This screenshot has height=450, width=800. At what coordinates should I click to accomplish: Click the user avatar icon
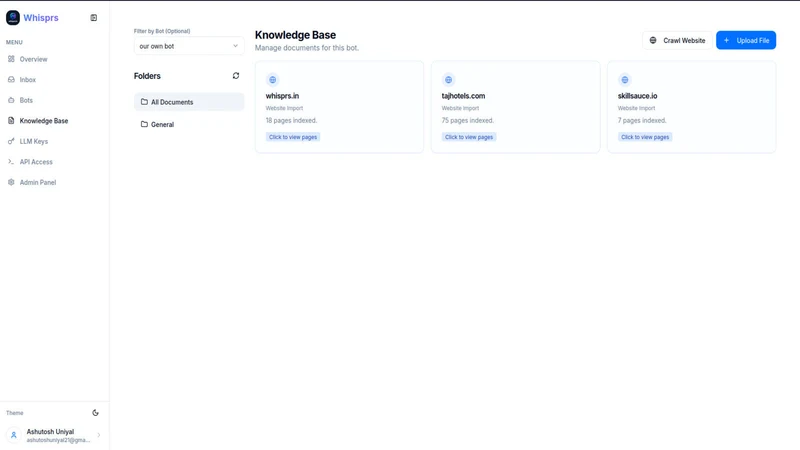[14, 435]
